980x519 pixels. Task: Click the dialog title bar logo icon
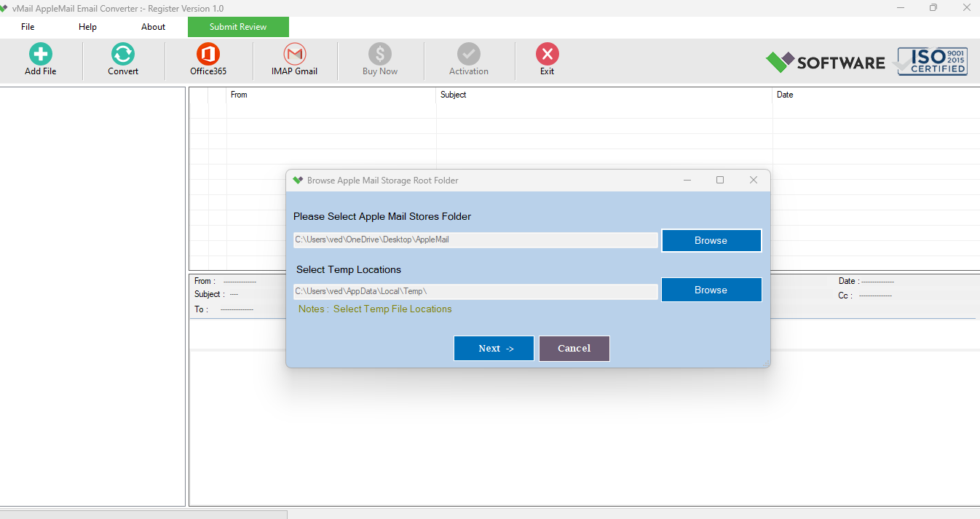click(x=297, y=181)
